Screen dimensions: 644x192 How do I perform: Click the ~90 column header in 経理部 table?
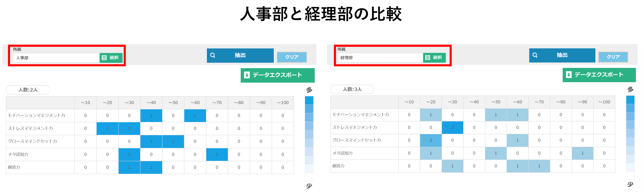click(x=583, y=102)
